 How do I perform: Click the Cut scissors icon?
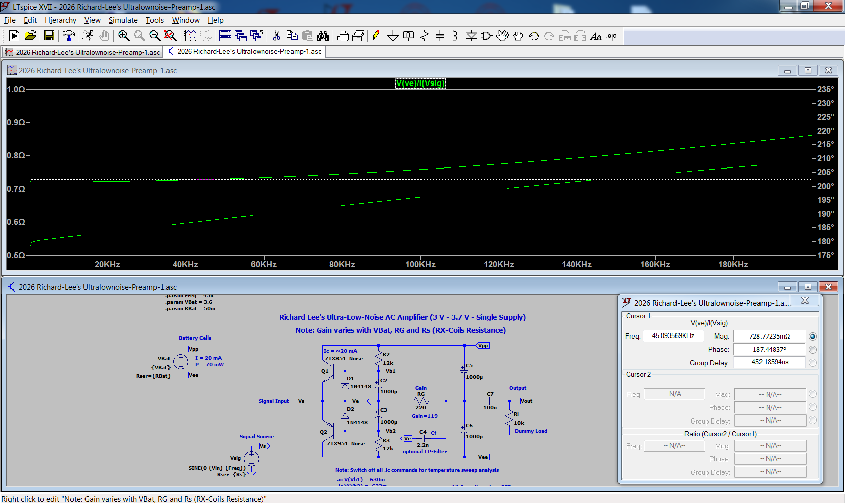click(276, 36)
